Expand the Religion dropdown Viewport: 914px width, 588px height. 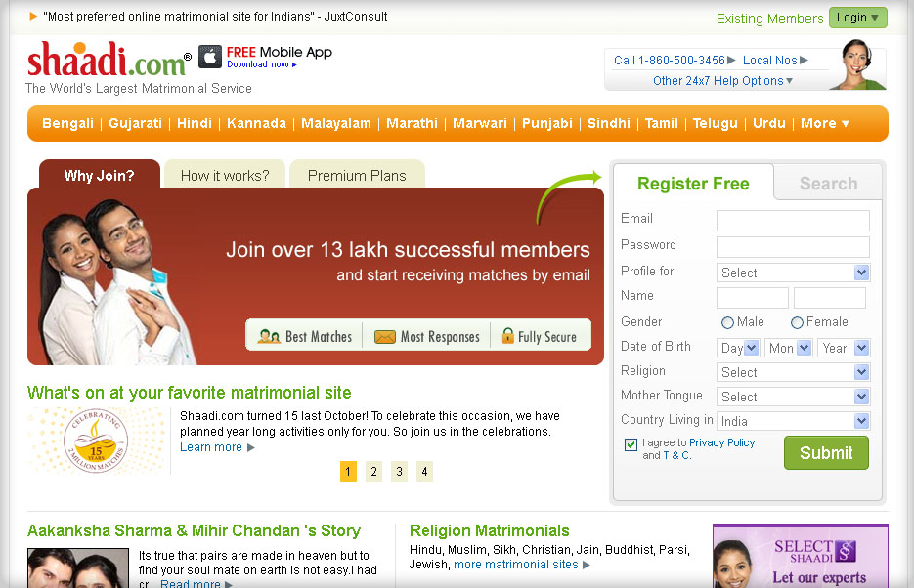point(793,372)
